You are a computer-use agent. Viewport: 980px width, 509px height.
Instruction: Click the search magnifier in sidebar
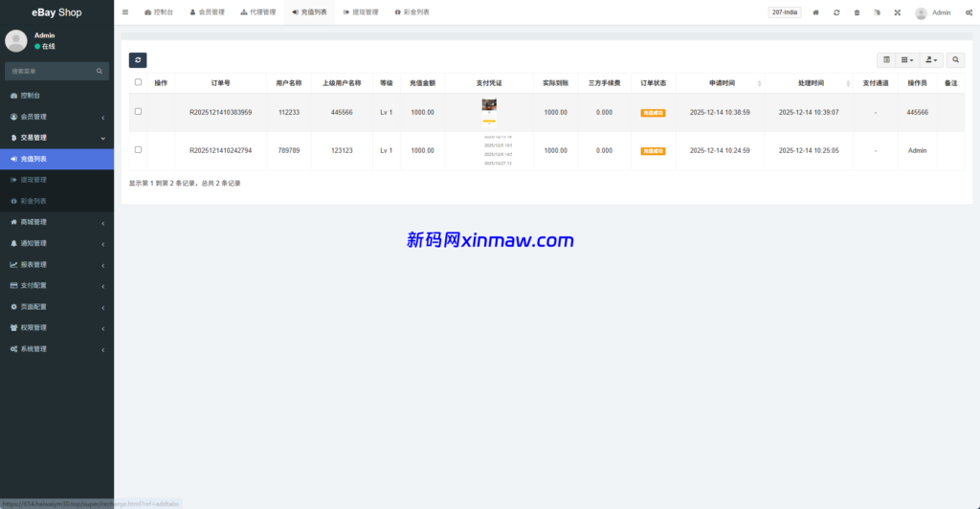coord(100,71)
